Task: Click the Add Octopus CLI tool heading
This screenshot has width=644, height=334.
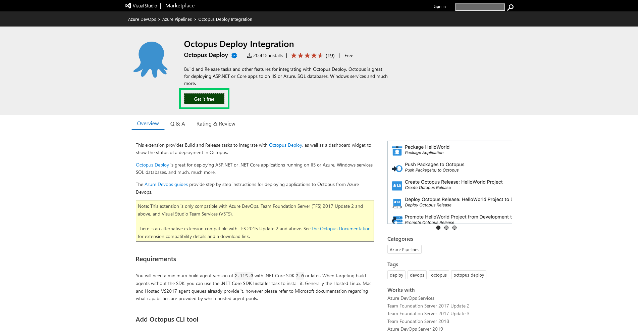Action: coord(167,320)
